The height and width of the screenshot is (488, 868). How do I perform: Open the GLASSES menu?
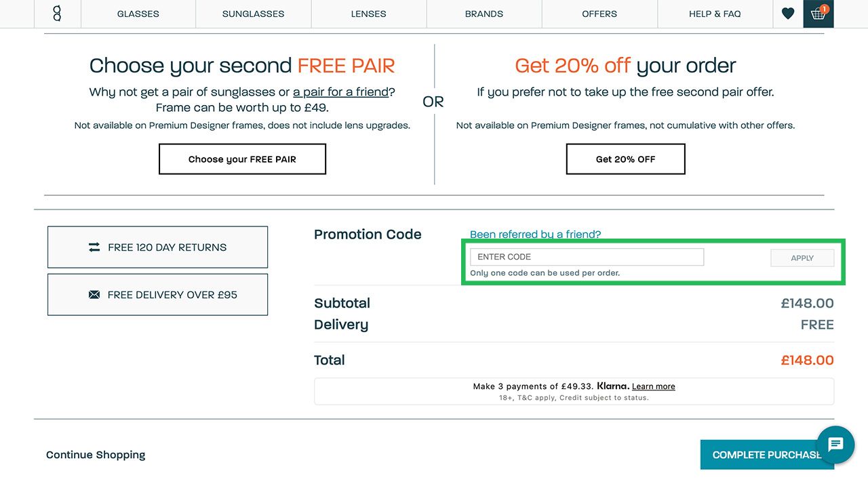coord(138,14)
